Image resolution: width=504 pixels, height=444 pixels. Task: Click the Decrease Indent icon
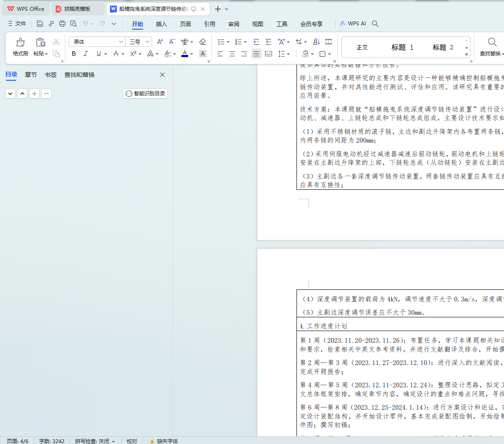pyautogui.click(x=256, y=42)
